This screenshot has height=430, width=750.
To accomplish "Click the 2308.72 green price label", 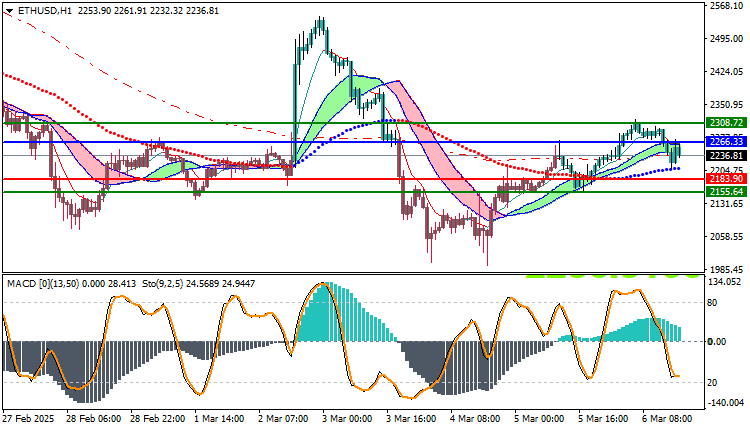I will coord(726,123).
